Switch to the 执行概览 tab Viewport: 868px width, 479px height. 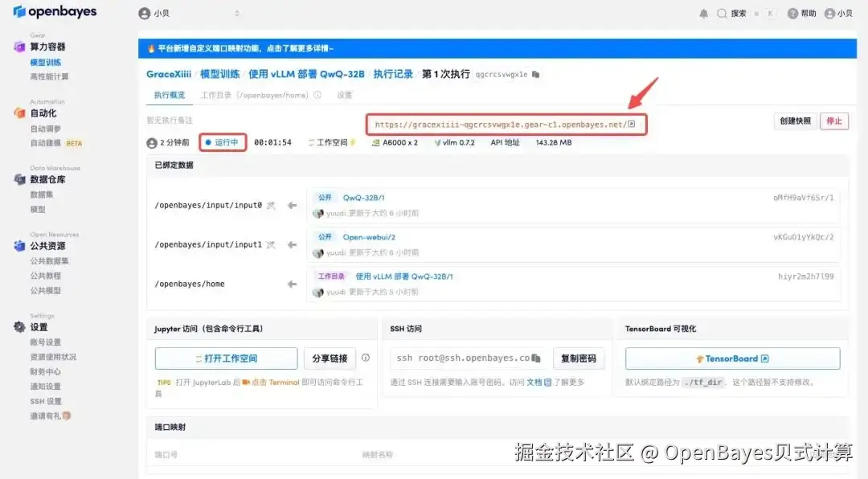point(170,96)
